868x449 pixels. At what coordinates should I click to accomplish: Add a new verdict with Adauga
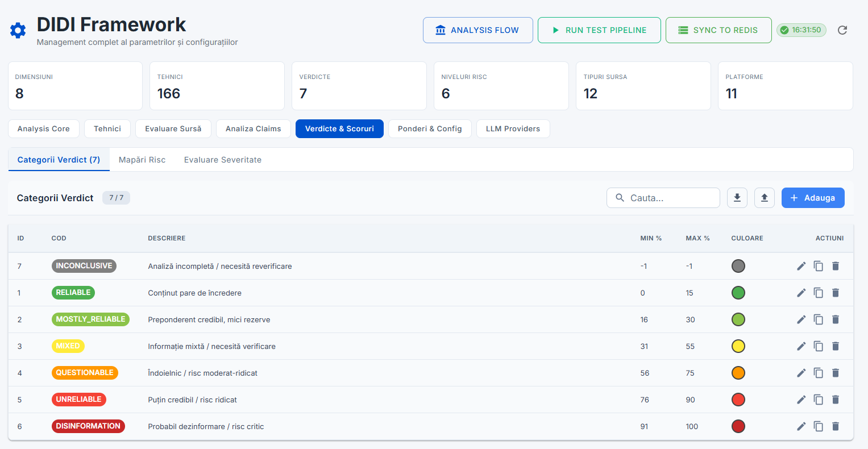pyautogui.click(x=813, y=198)
